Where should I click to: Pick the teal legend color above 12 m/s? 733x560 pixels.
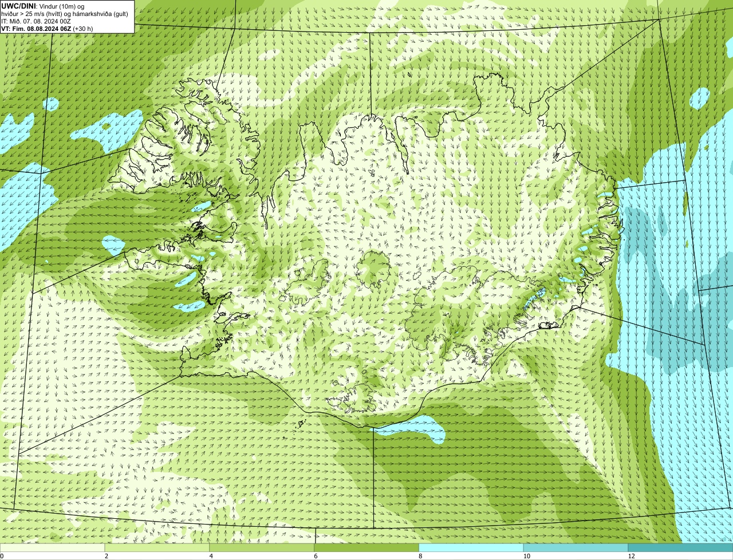coord(680,547)
